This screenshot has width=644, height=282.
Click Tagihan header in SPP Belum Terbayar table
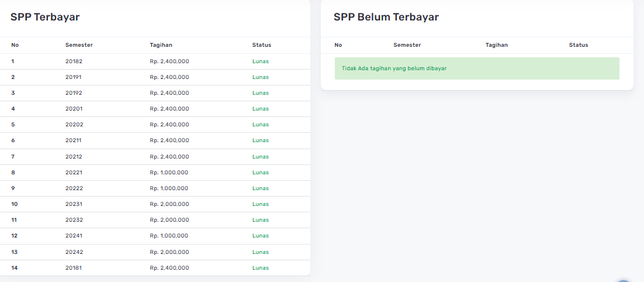click(496, 45)
